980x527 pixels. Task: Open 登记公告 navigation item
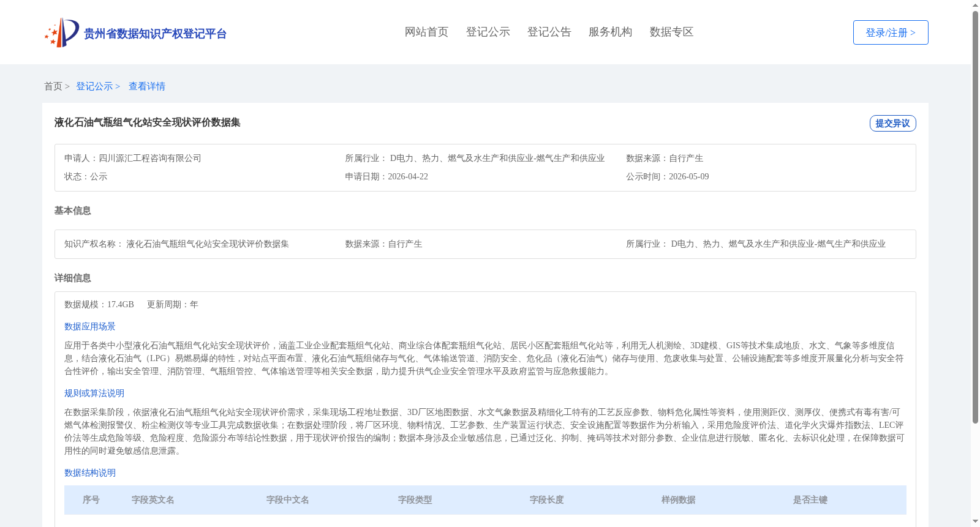549,32
